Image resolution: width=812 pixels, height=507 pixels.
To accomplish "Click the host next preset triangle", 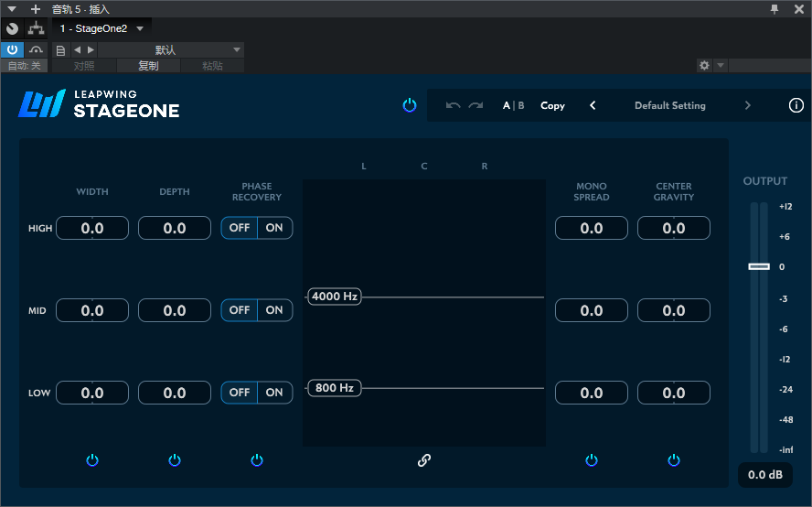I will click(91, 49).
